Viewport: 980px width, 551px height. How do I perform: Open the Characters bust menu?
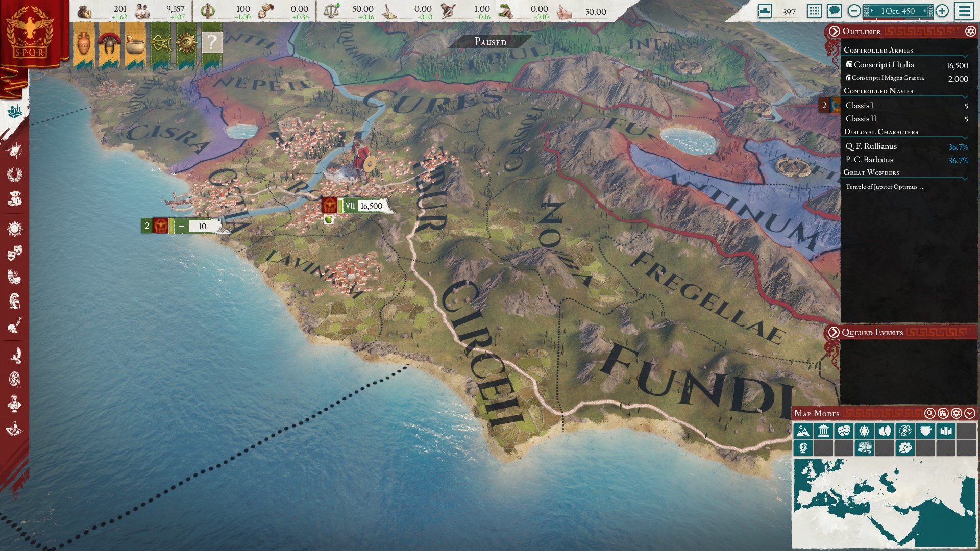pyautogui.click(x=14, y=404)
